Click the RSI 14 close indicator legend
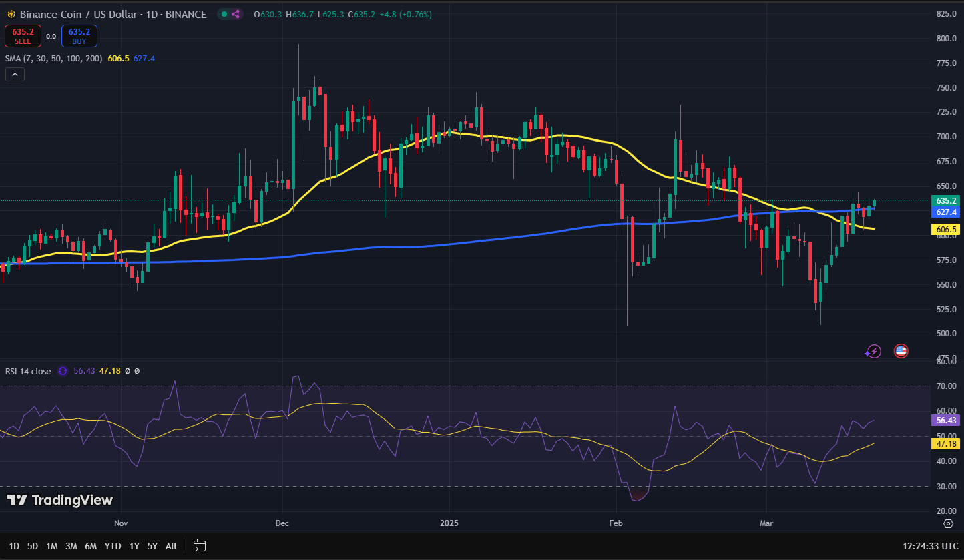Image resolution: width=964 pixels, height=560 pixels. (x=28, y=371)
